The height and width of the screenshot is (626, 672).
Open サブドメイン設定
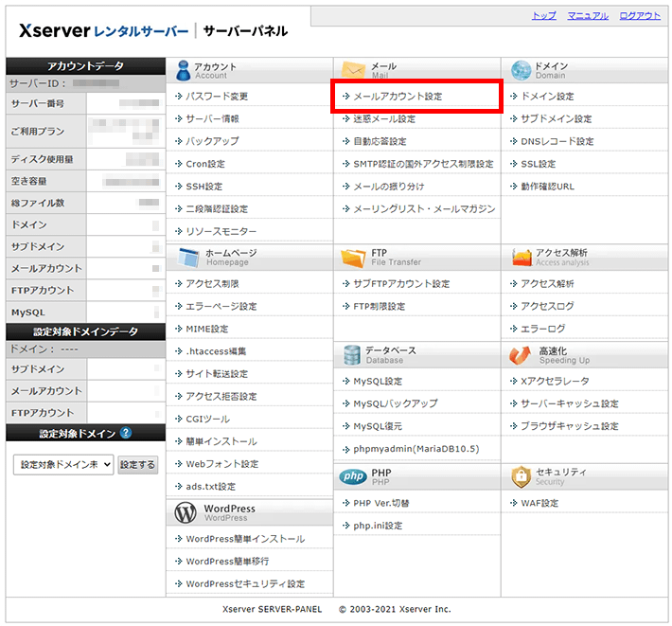pos(557,118)
